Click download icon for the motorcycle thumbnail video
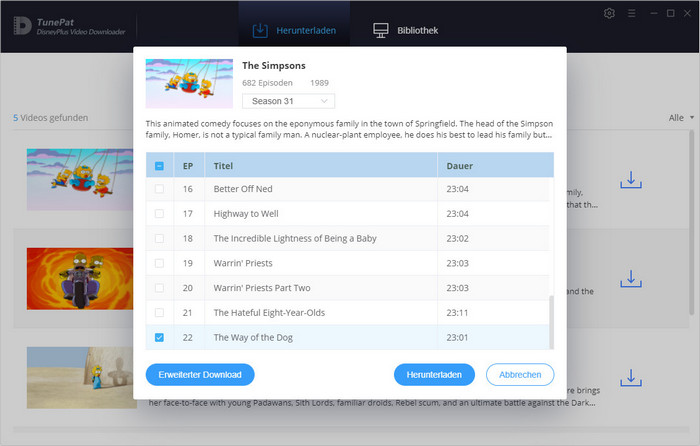The height and width of the screenshot is (446, 700). pos(631,279)
